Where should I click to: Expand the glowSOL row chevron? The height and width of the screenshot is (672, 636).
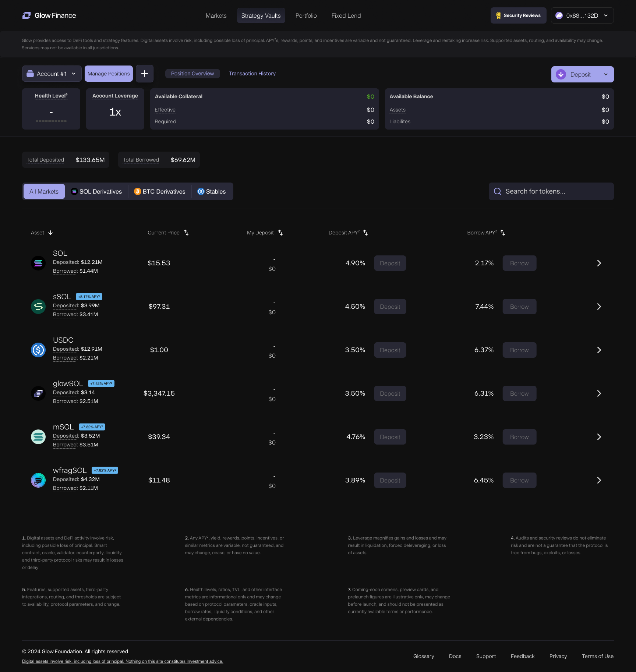tap(599, 393)
